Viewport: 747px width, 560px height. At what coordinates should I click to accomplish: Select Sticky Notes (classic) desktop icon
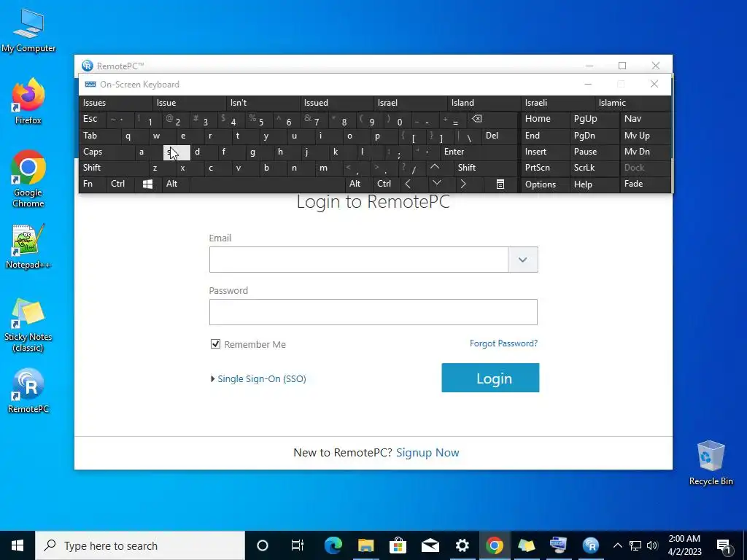[28, 326]
